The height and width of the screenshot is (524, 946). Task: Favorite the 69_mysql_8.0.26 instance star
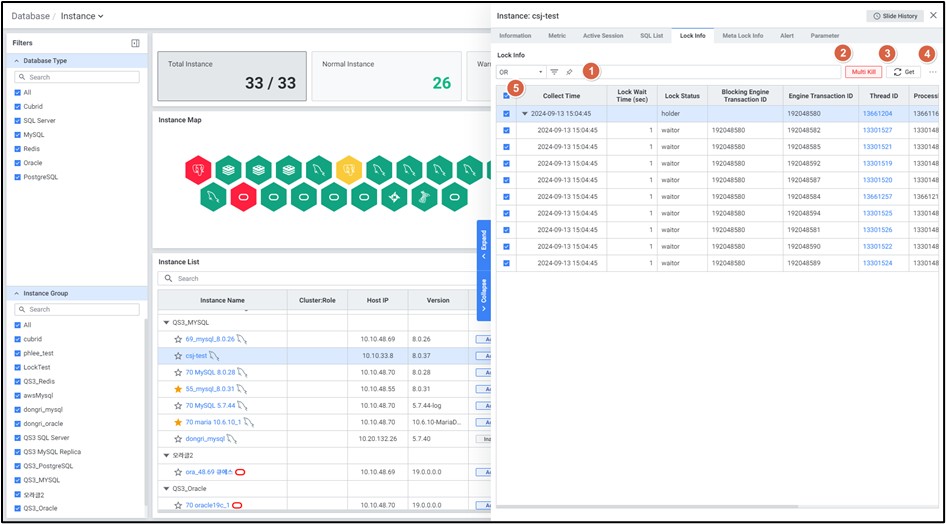178,340
